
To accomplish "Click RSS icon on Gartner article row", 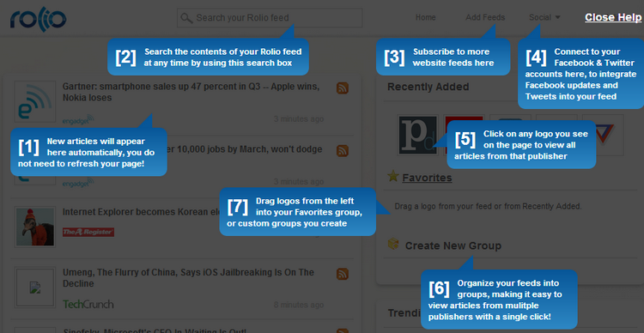I will coord(343,88).
